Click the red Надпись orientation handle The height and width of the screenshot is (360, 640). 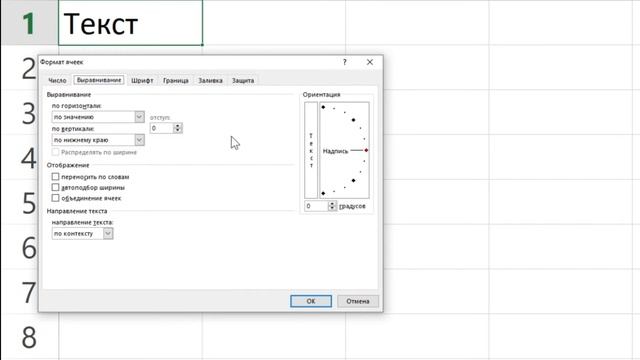point(366,151)
